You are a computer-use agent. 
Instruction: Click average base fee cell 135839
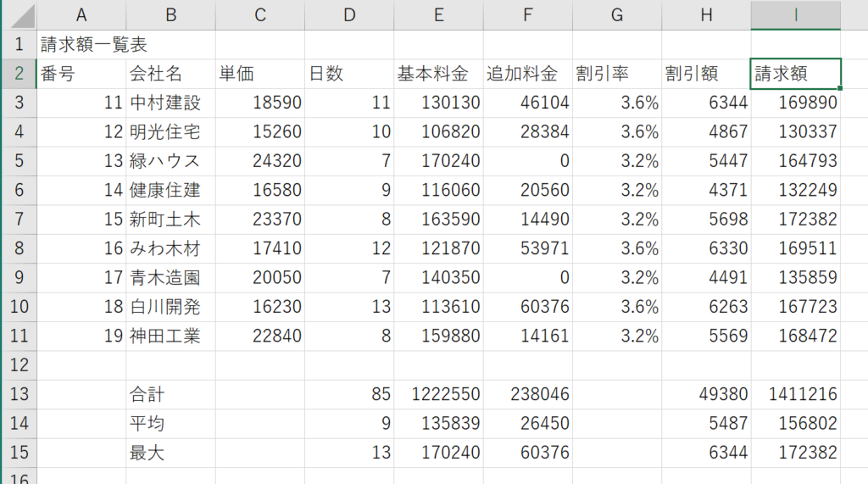pyautogui.click(x=438, y=424)
